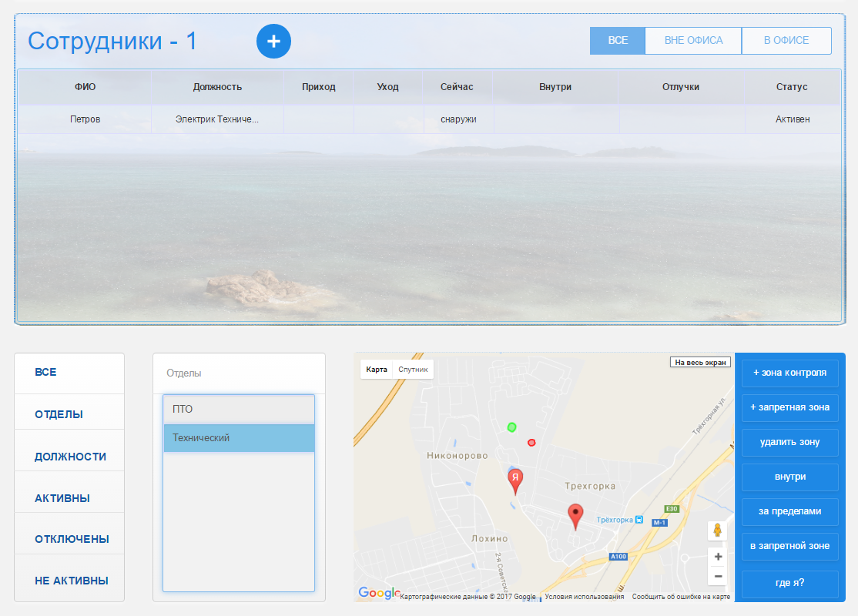Open the НЕ АКТИВНЫ side menu item
This screenshot has height=616, width=858.
71,581
